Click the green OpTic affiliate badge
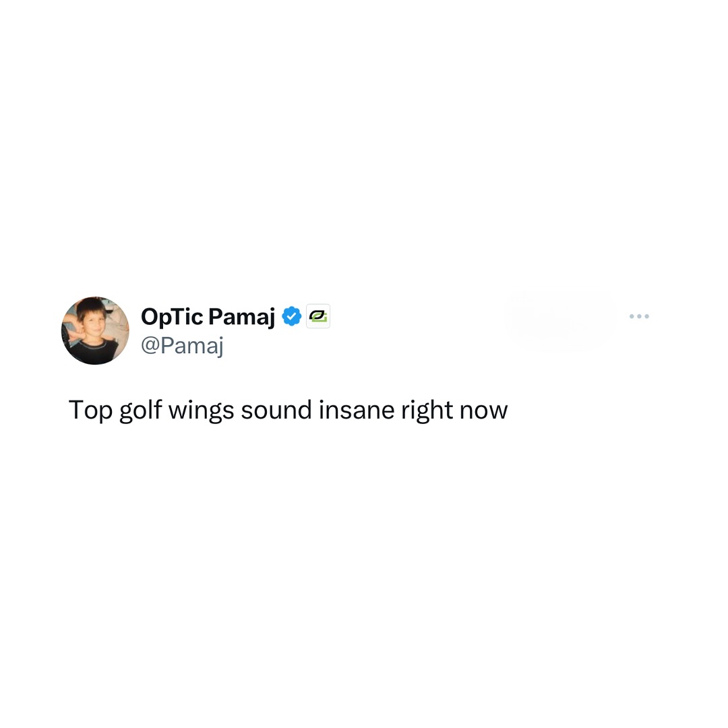728x728 pixels. tap(318, 316)
